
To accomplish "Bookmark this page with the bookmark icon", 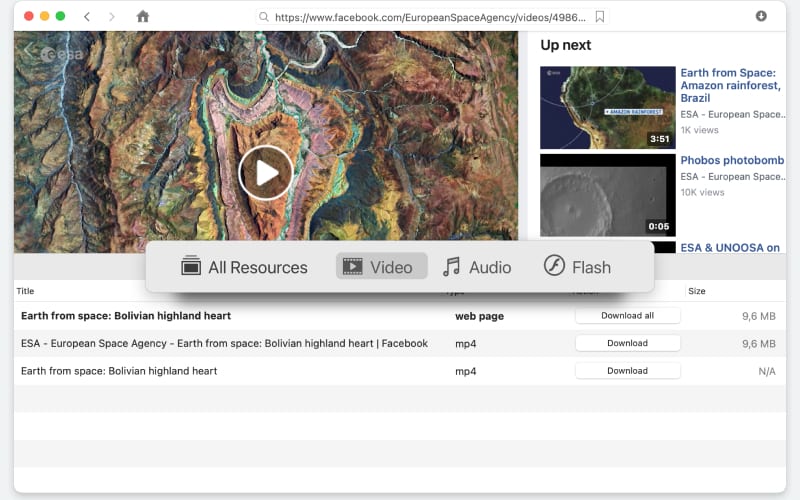I will click(600, 17).
